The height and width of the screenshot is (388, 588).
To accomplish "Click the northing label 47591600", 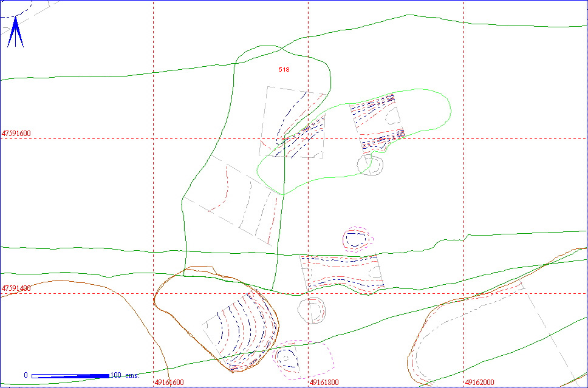I will pos(16,134).
